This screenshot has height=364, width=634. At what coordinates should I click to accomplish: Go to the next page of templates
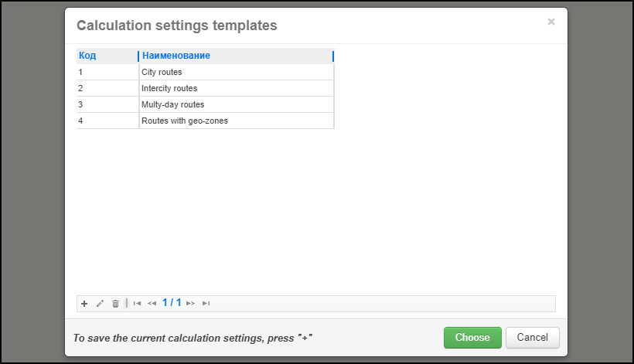coord(190,304)
